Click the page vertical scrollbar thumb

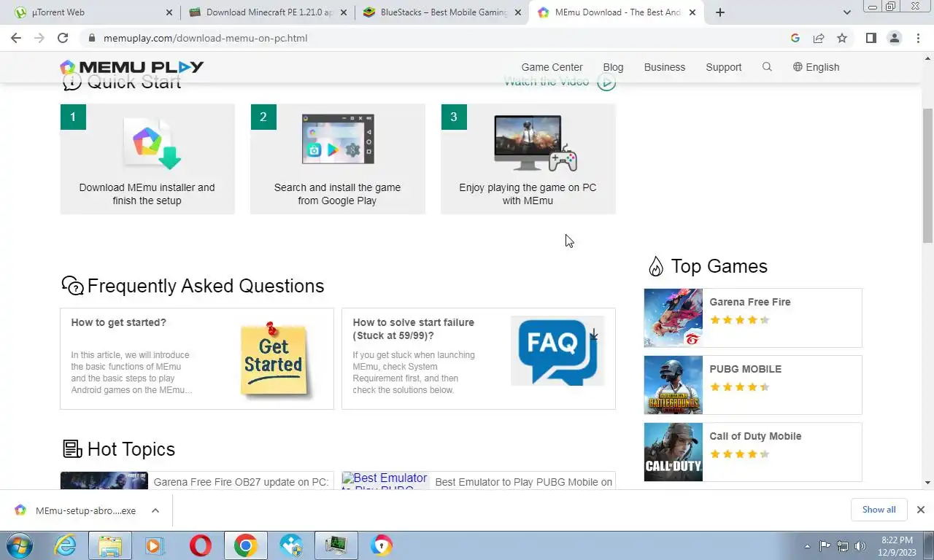click(x=927, y=176)
